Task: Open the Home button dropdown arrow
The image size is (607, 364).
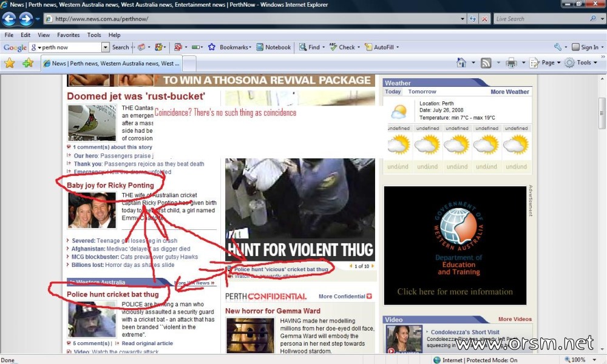Action: (473, 62)
